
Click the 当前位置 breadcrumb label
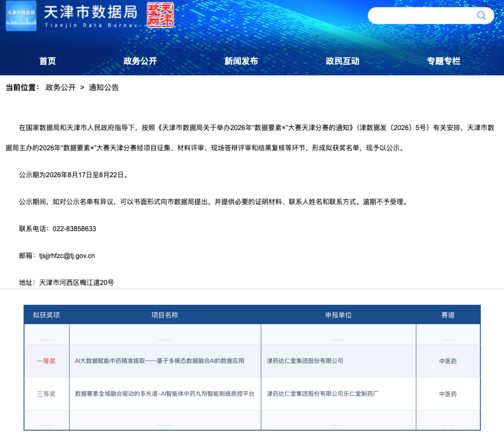(22, 87)
